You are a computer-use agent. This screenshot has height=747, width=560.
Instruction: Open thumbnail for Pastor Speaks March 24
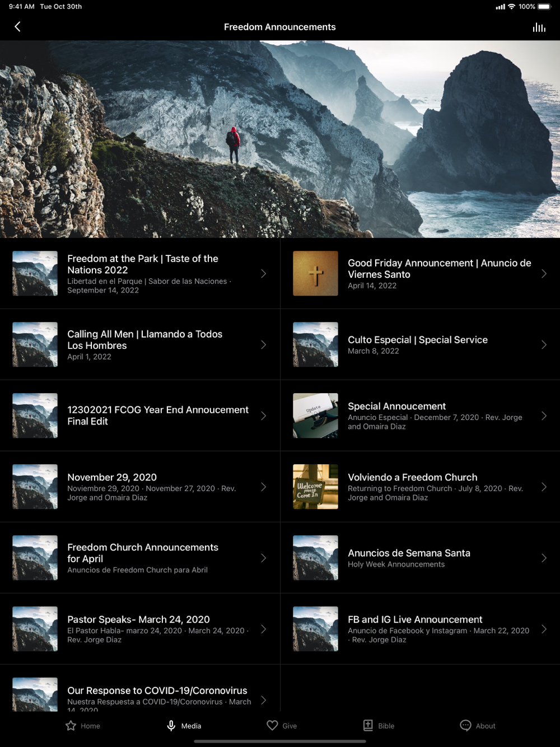(x=35, y=629)
